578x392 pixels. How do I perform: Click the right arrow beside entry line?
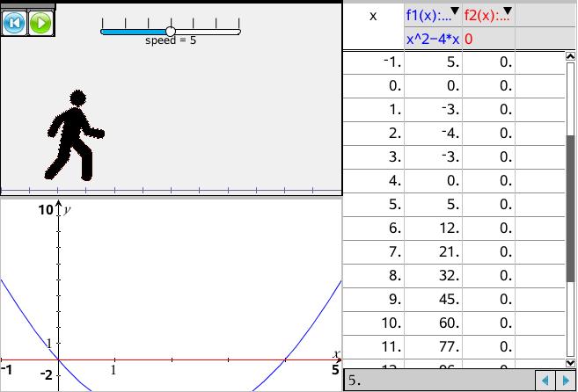566,381
